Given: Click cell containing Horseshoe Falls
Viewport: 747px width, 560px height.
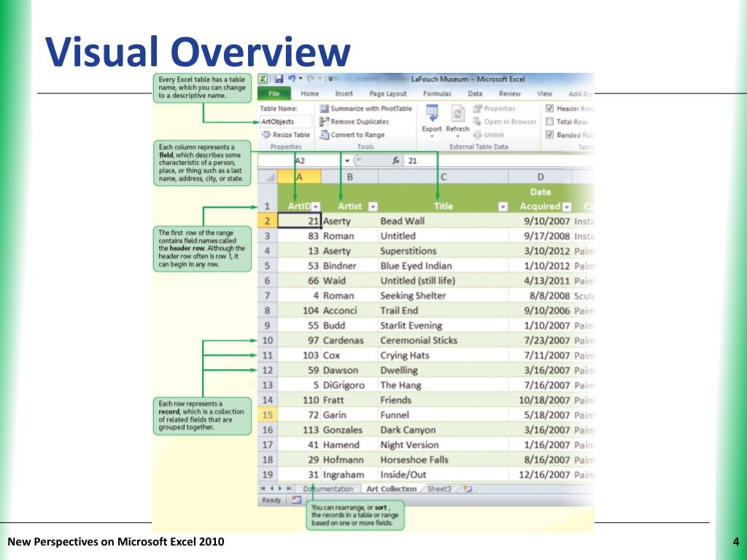Looking at the screenshot, I should click(443, 460).
